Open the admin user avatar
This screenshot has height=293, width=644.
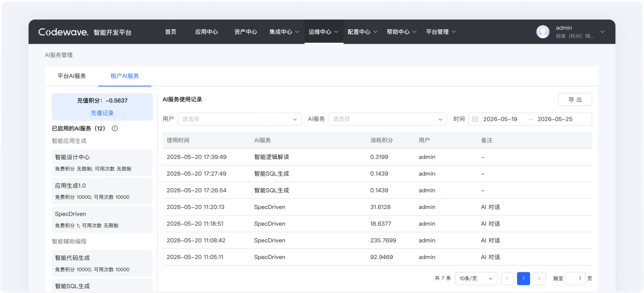543,32
